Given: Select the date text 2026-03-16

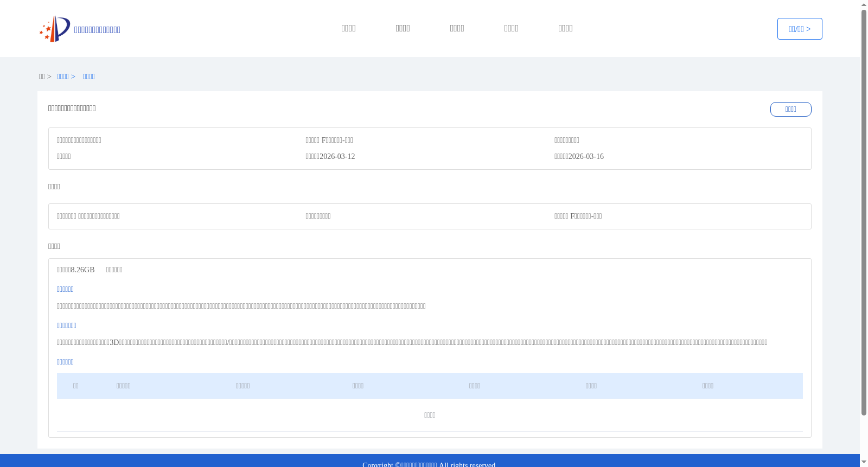Looking at the screenshot, I should point(586,156).
